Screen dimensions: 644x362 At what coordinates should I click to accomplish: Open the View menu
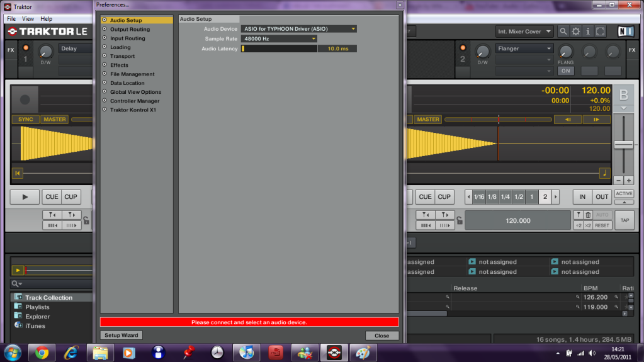tap(28, 19)
